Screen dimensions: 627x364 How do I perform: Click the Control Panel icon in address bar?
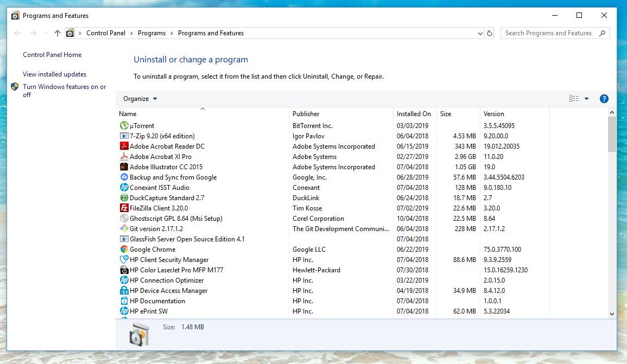pos(70,33)
